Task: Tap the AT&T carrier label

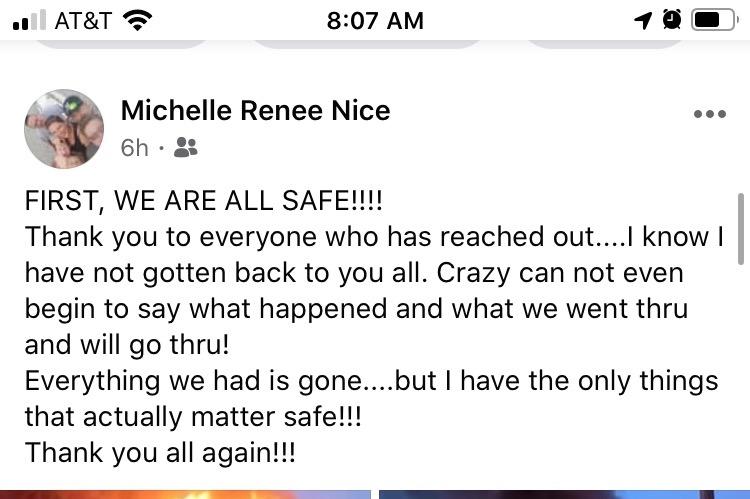Action: click(83, 20)
